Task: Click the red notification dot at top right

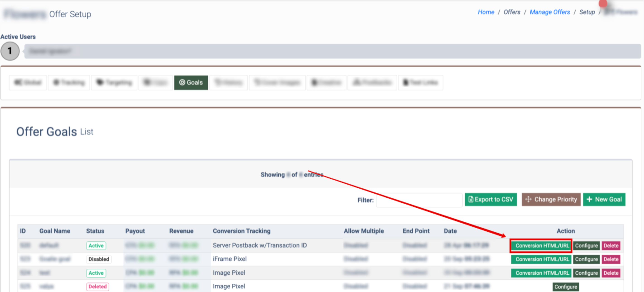Action: [x=603, y=3]
